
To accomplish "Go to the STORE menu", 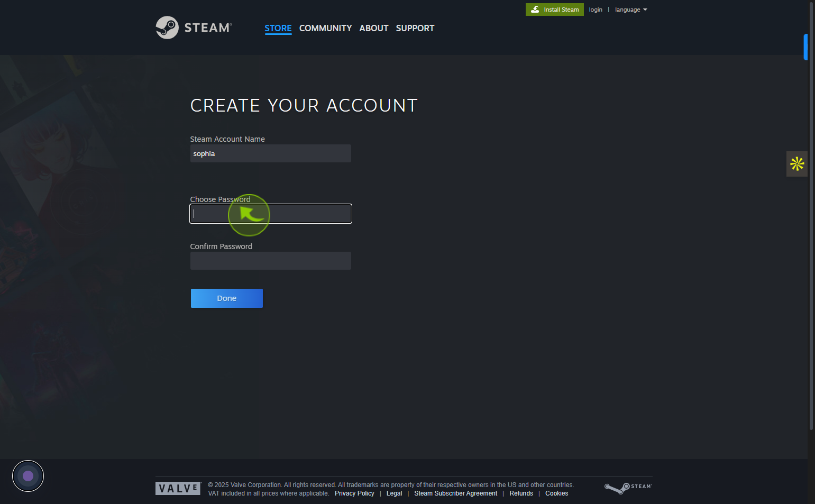I will pyautogui.click(x=278, y=28).
